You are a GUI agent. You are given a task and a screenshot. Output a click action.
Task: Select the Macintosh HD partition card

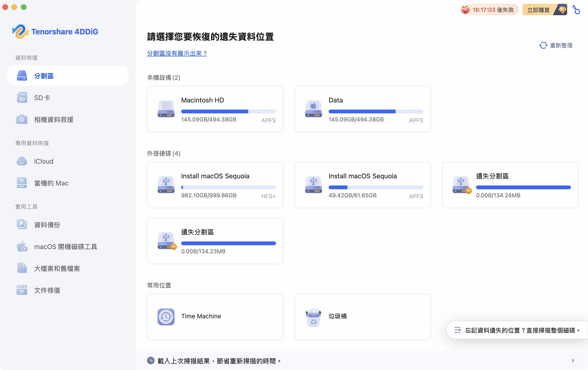coord(215,109)
